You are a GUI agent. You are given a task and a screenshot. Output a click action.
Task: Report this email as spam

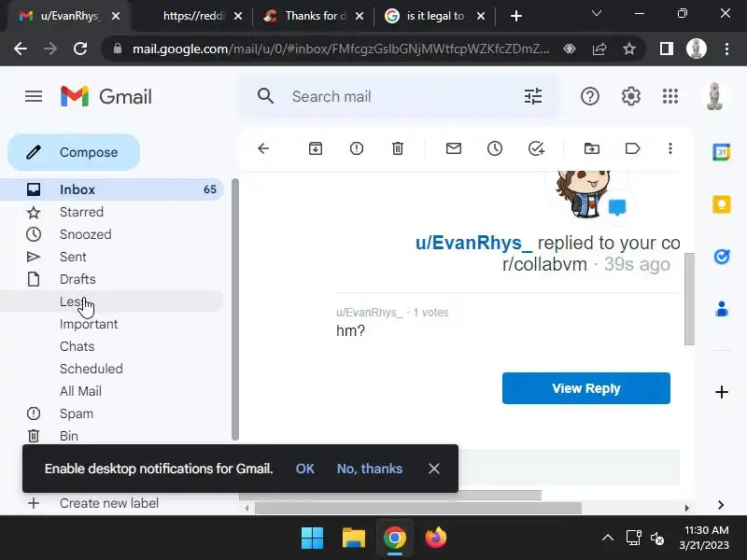click(x=357, y=148)
